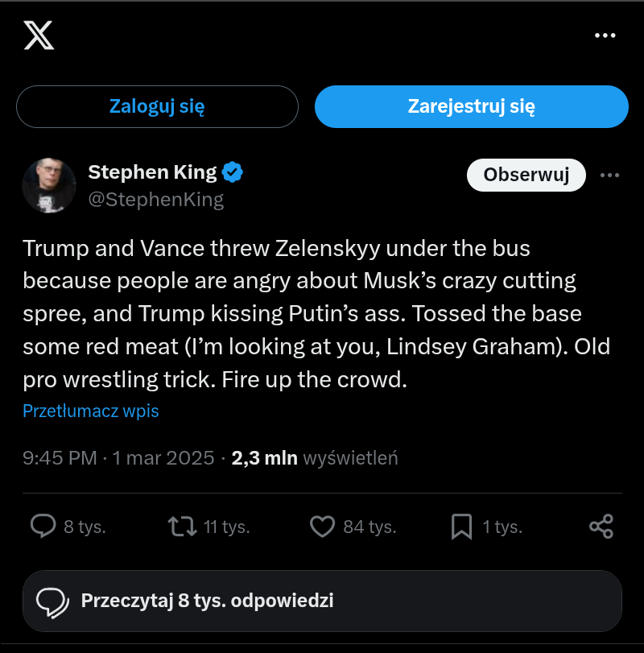This screenshot has height=653, width=644.
Task: Expand the post's three-dot menu
Action: click(x=610, y=175)
